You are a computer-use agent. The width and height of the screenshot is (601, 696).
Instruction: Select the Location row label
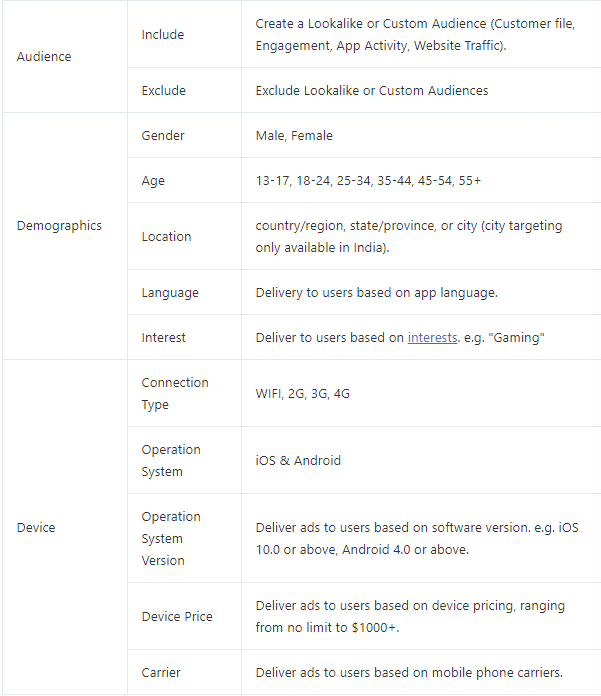166,237
